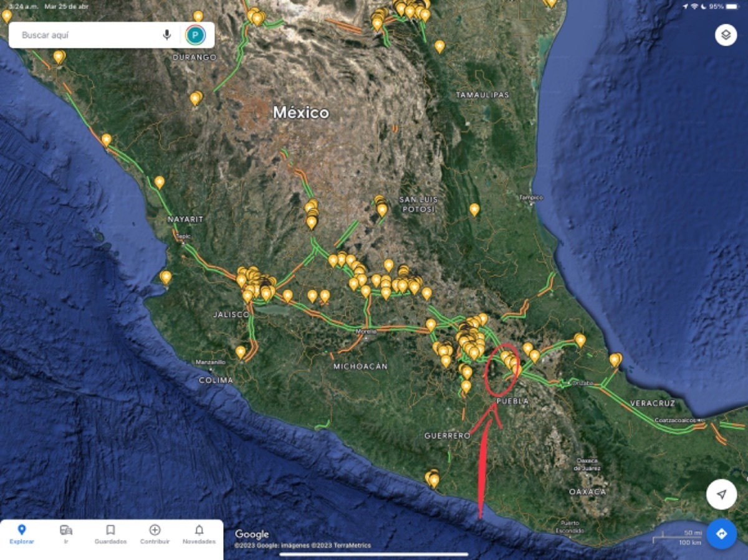Tap the microphone voice search icon
The image size is (748, 560).
tap(167, 35)
